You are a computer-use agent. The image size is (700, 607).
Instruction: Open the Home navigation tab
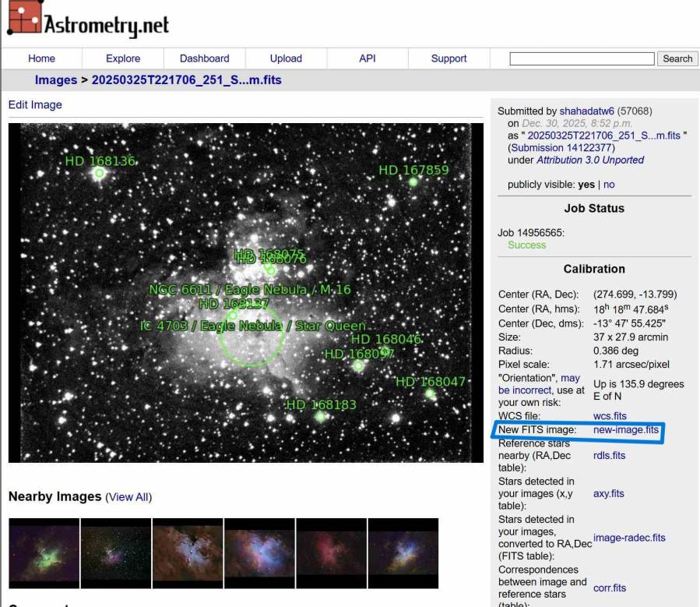(x=41, y=58)
